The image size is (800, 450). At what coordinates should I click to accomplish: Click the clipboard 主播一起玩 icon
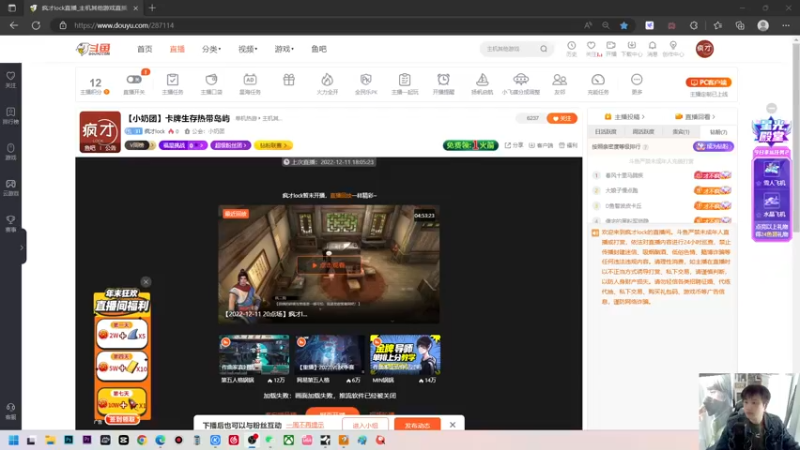pyautogui.click(x=405, y=80)
